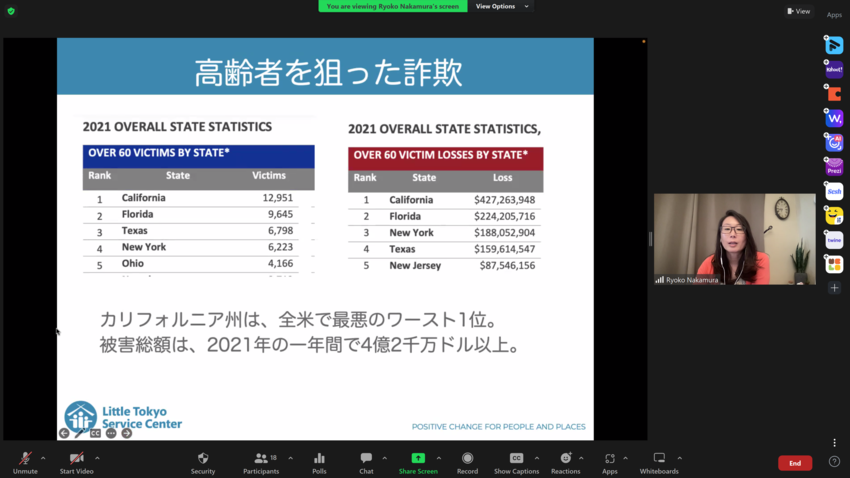Screen dimensions: 850x478
Task: Go to next slide arrow on the slide
Action: click(127, 433)
